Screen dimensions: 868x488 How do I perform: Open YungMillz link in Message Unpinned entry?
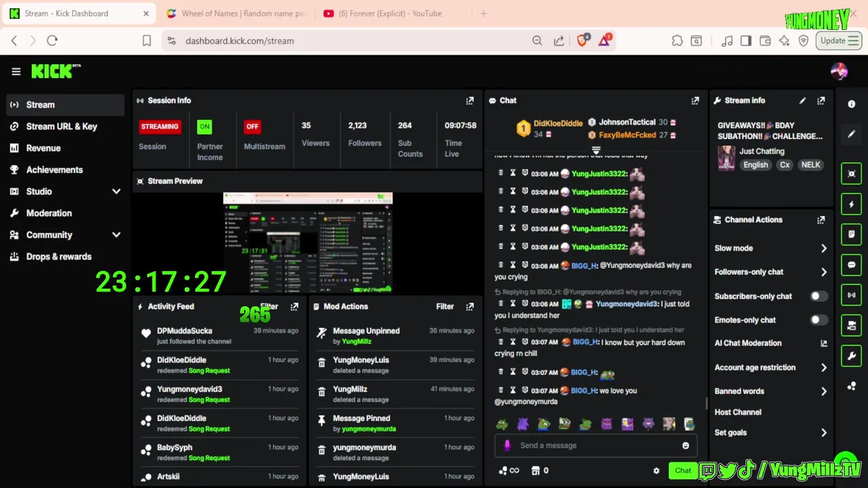357,342
